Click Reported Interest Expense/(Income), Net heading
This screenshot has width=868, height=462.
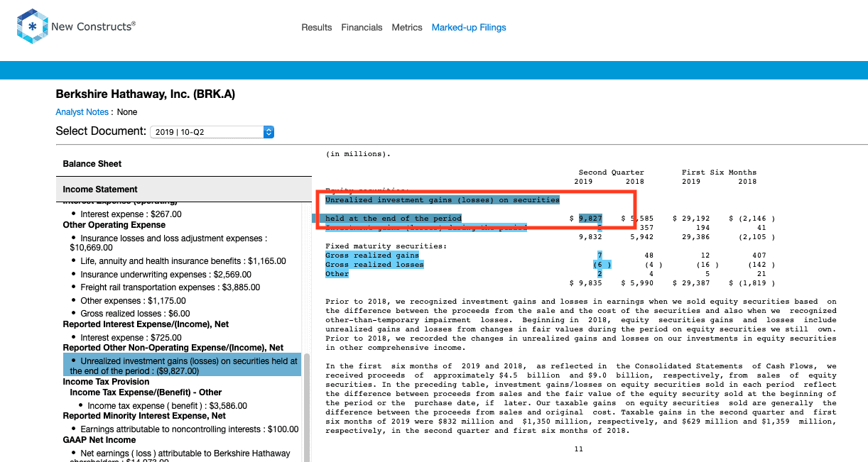[146, 324]
